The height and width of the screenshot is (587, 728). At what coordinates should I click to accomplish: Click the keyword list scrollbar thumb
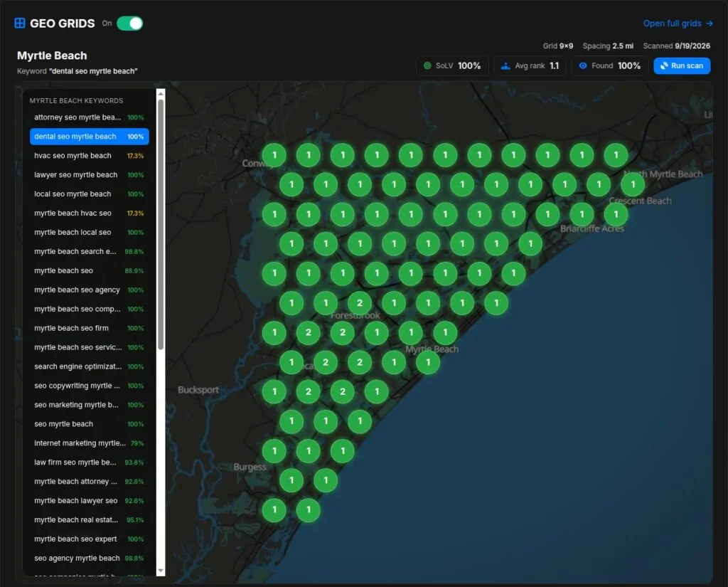(x=161, y=224)
